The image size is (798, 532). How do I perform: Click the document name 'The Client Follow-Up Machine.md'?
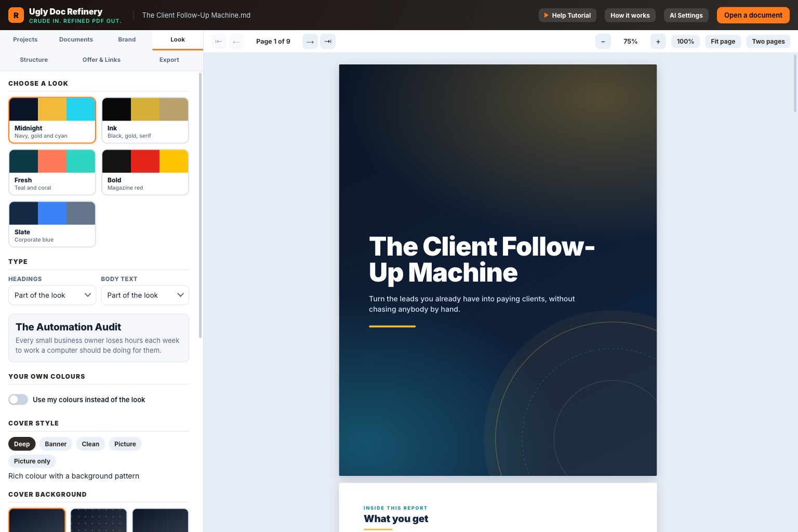[196, 15]
